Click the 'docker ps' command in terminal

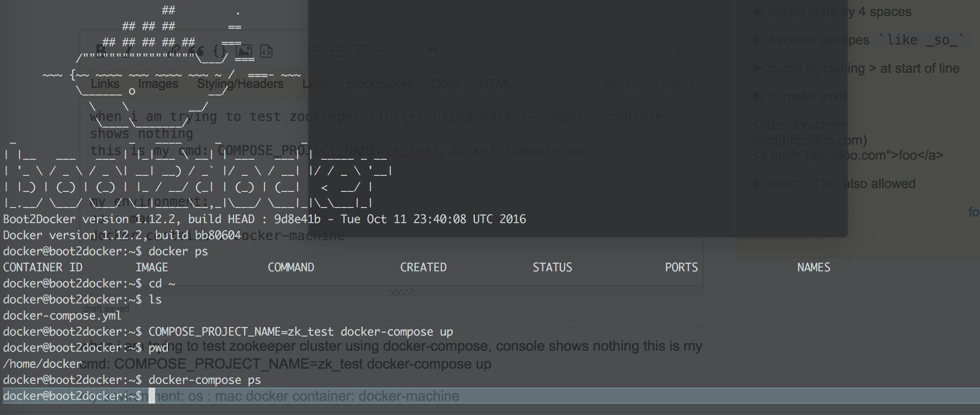click(x=178, y=251)
